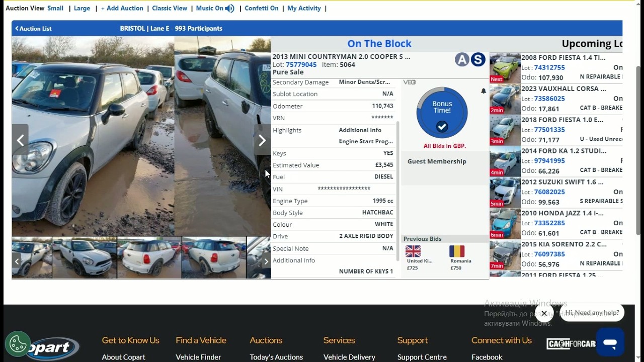Open Today's Auctions footer link
The width and height of the screenshot is (644, 362).
[x=276, y=357]
